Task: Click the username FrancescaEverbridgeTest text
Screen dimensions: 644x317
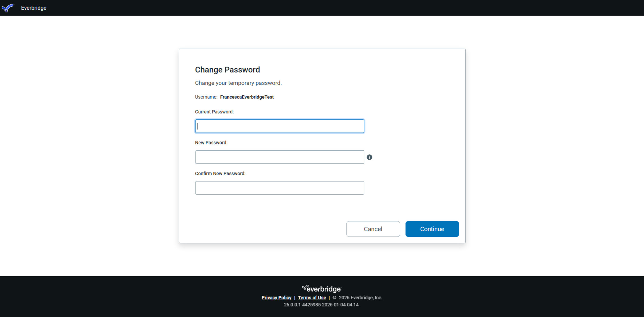Action: (247, 97)
